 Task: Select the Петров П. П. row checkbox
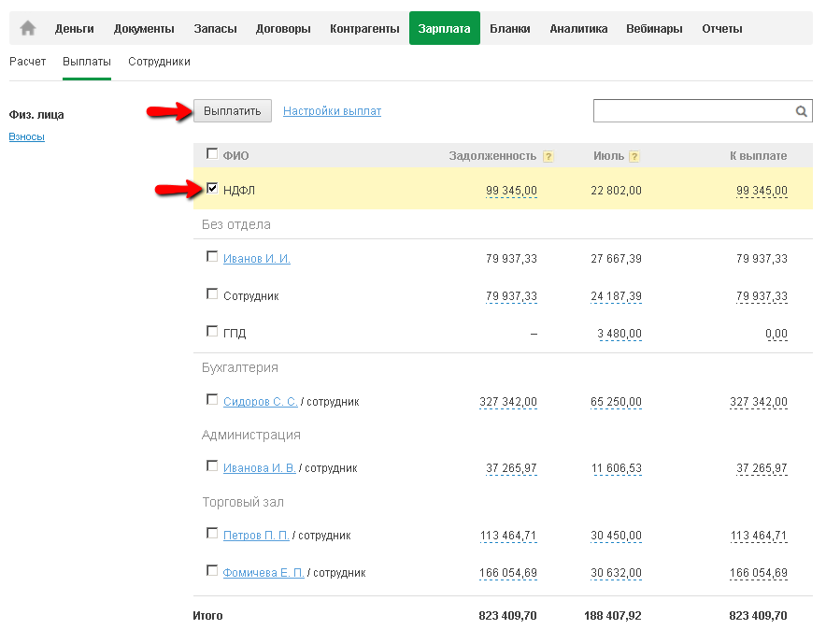point(212,533)
